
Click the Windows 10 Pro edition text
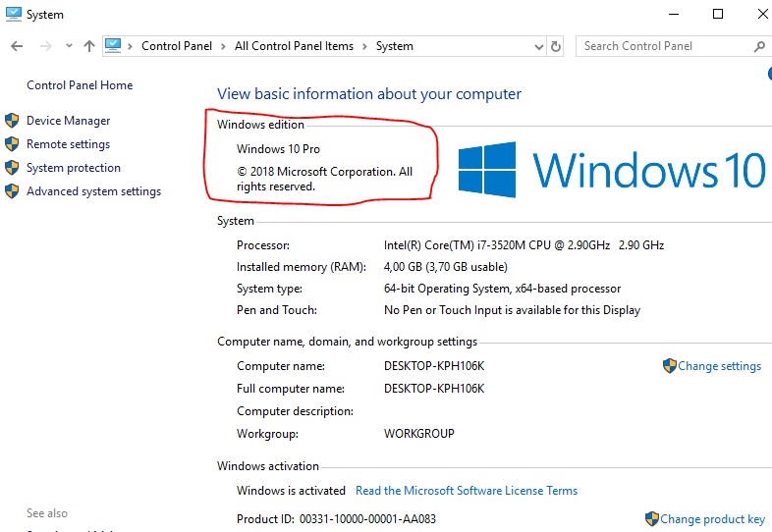click(278, 149)
